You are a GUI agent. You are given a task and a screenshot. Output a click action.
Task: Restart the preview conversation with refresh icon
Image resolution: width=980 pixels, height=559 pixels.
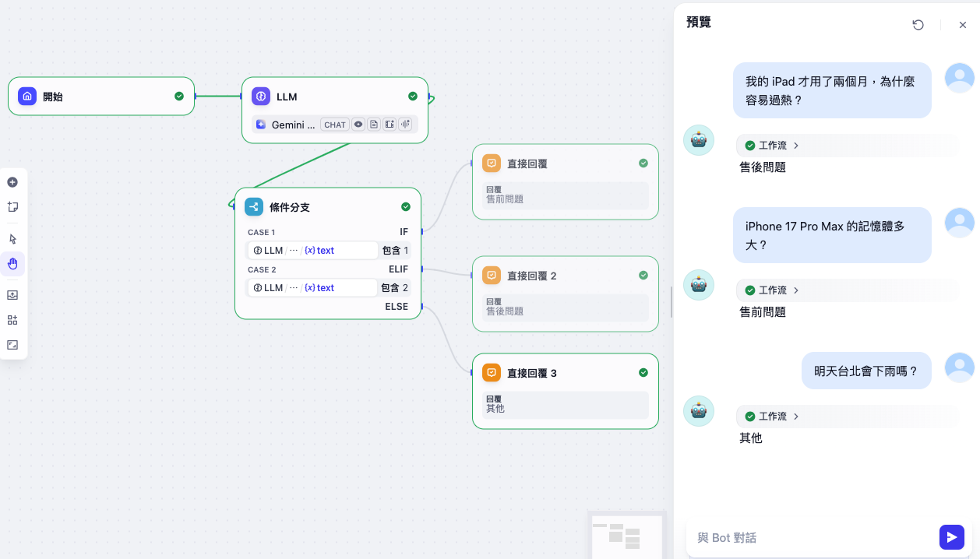click(x=918, y=25)
